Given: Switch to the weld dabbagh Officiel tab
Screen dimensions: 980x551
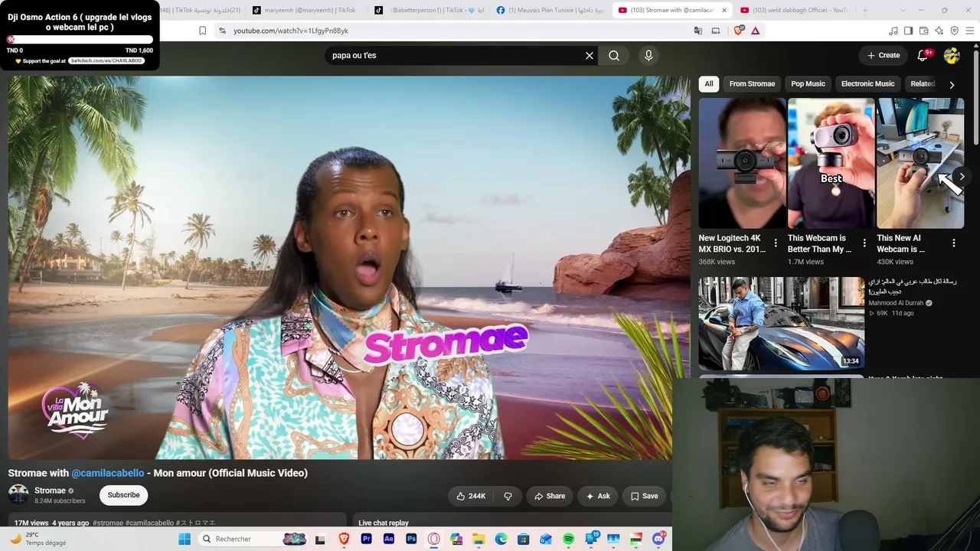Looking at the screenshot, I should click(795, 10).
